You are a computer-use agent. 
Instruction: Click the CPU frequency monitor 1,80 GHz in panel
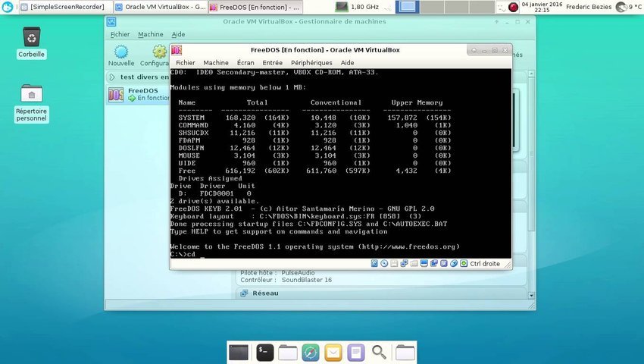click(x=357, y=7)
